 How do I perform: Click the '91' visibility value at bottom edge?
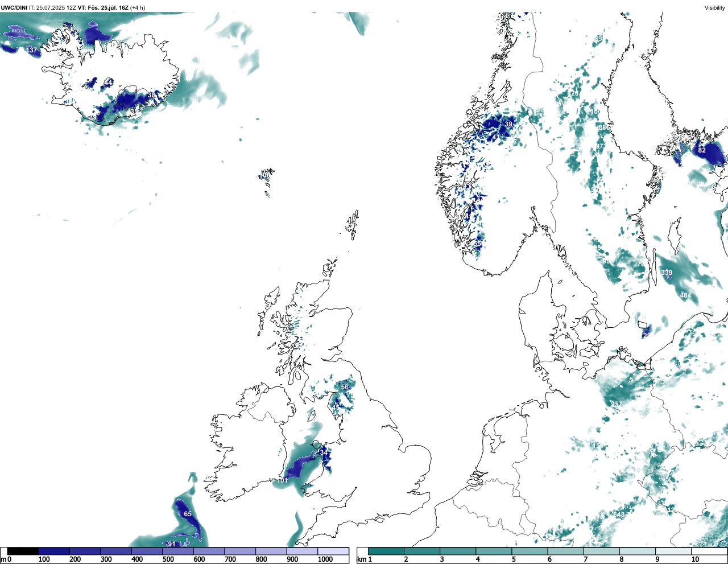(x=171, y=545)
